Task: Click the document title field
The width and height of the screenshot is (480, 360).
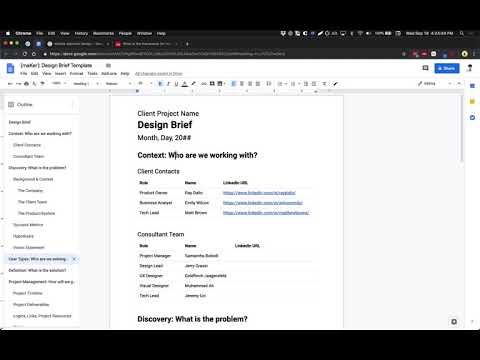Action: (56, 65)
